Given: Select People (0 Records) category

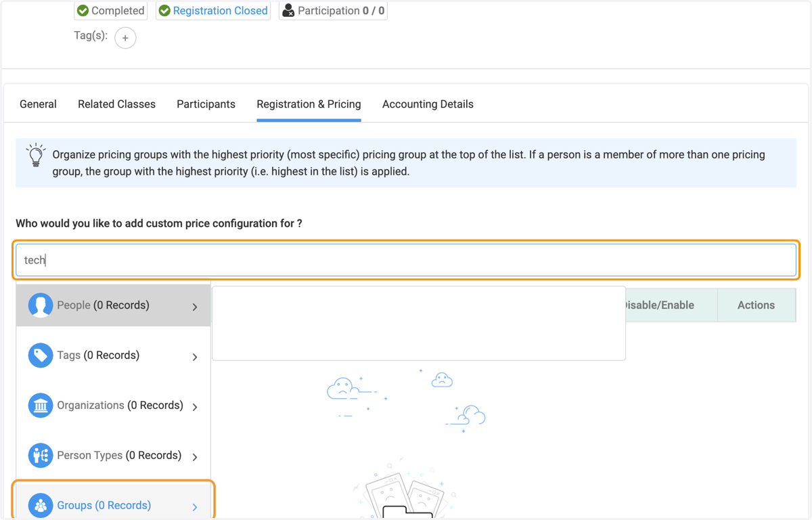Looking at the screenshot, I should point(113,305).
